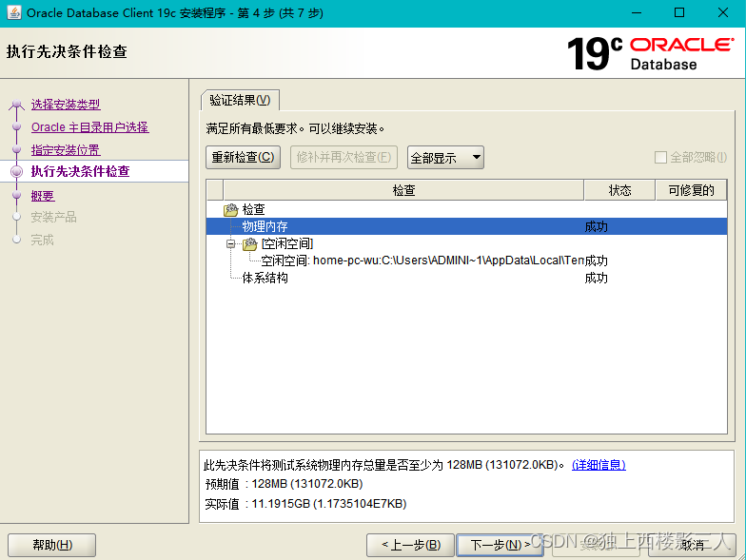Click the folder icon beside 检查 root node
The image size is (746, 560).
click(230, 209)
